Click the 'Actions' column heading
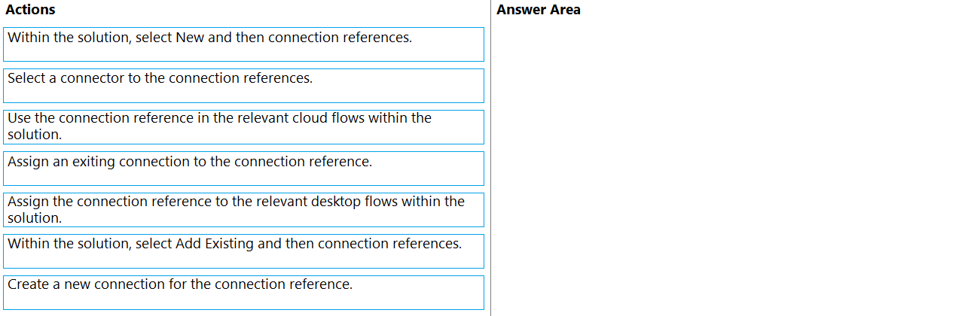 point(30,11)
